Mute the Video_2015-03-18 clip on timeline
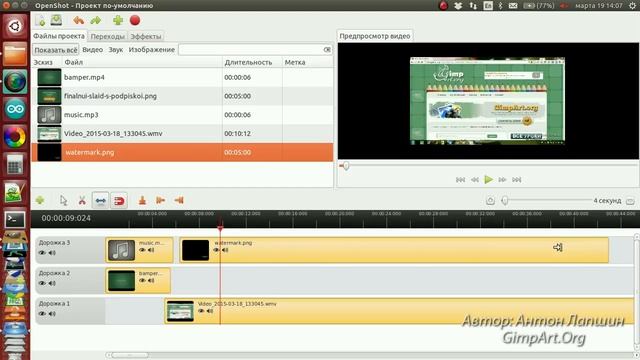640x360 pixels. tap(210, 311)
